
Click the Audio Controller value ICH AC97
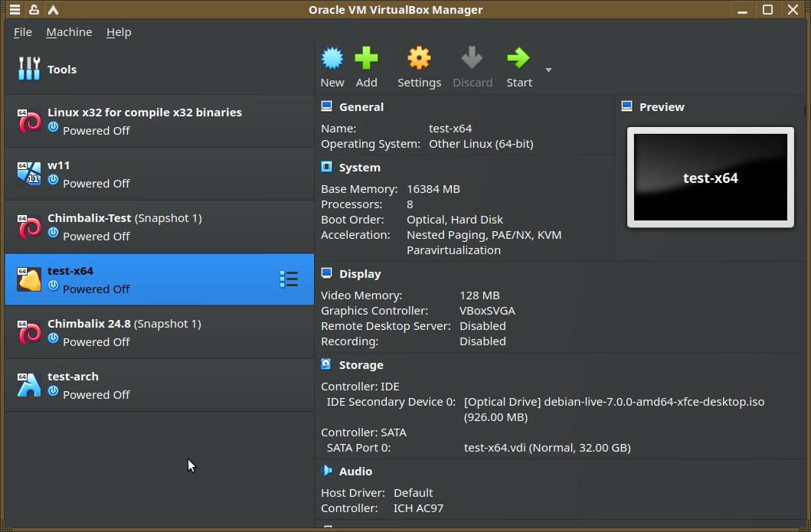[x=418, y=508]
